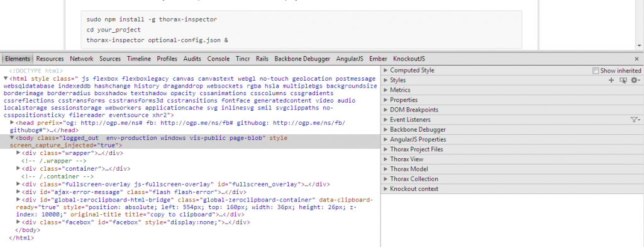Open the Ember tab

(x=378, y=59)
